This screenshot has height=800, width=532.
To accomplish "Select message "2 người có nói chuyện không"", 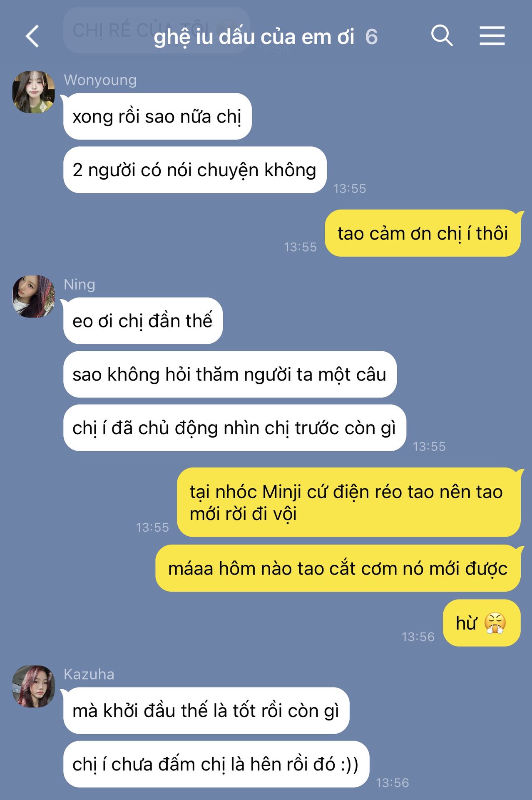I will point(195,170).
